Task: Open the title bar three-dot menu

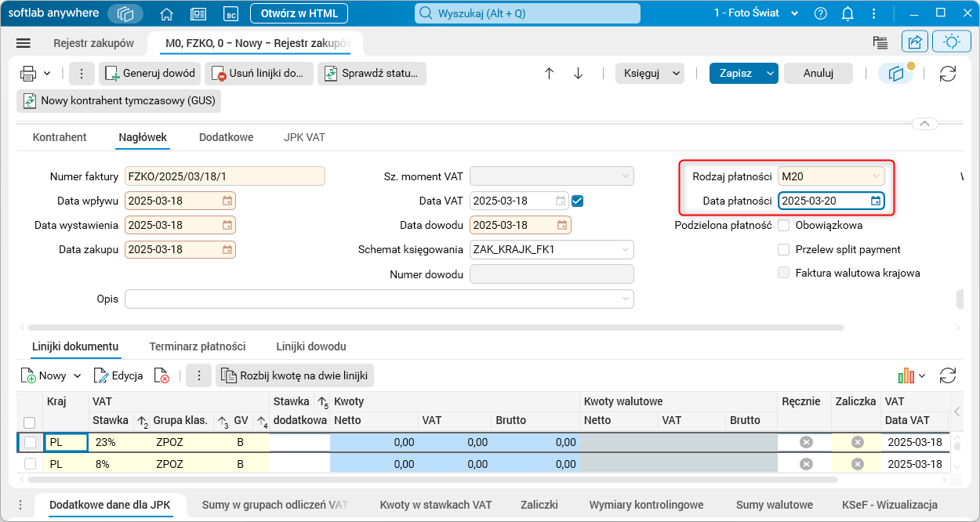Action: coord(873,13)
